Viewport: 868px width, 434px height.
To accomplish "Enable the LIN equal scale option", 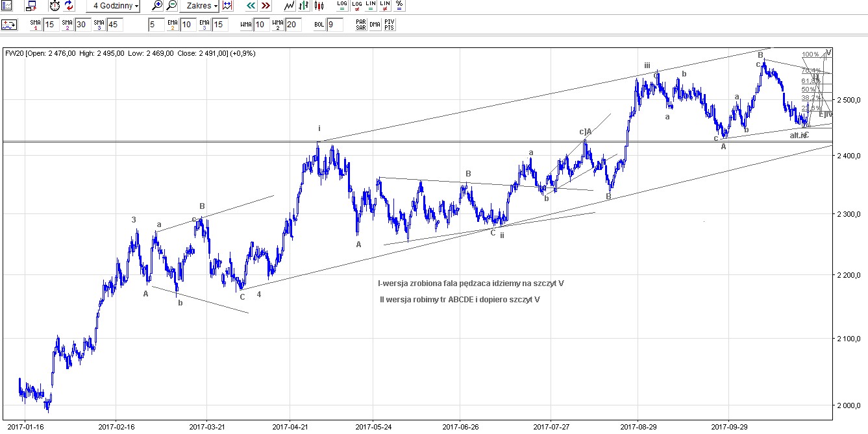I will click(371, 6).
